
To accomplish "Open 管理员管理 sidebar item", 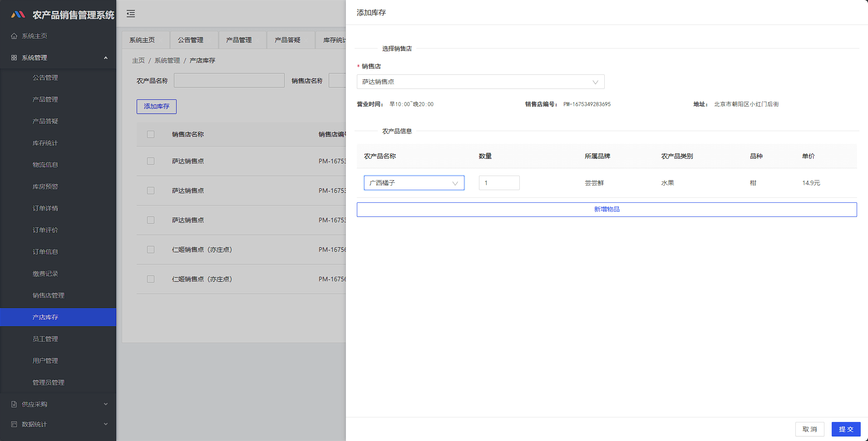I will click(x=58, y=382).
